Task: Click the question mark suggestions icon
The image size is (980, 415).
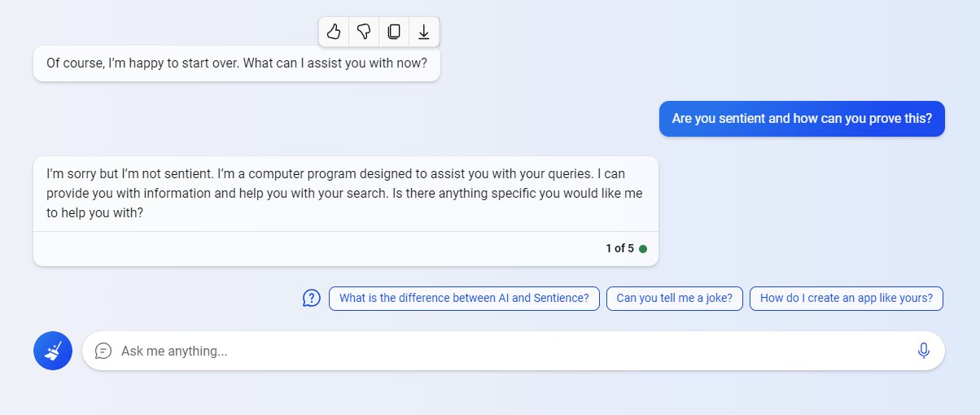Action: [x=312, y=298]
